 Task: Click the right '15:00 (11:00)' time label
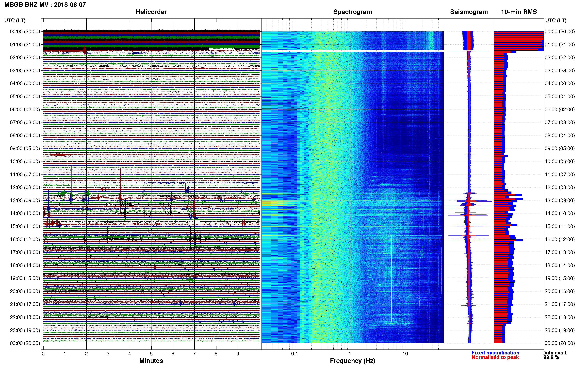tap(560, 226)
